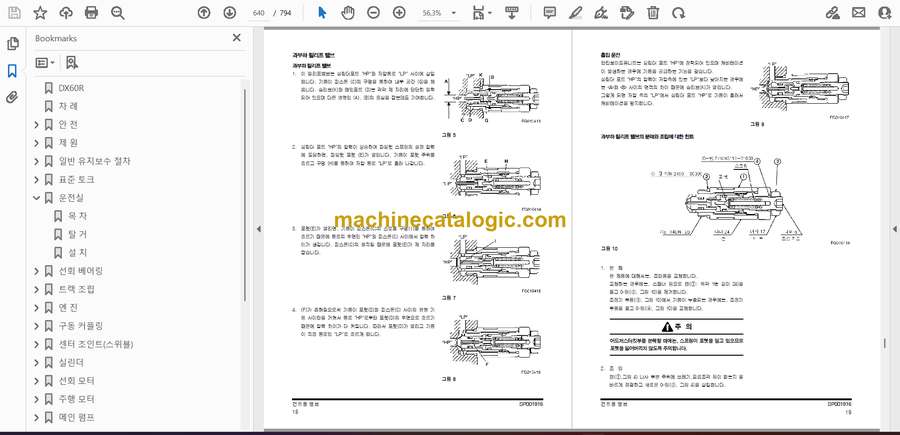Bookmark this file with the star icon
This screenshot has height=435, width=900.
point(40,13)
